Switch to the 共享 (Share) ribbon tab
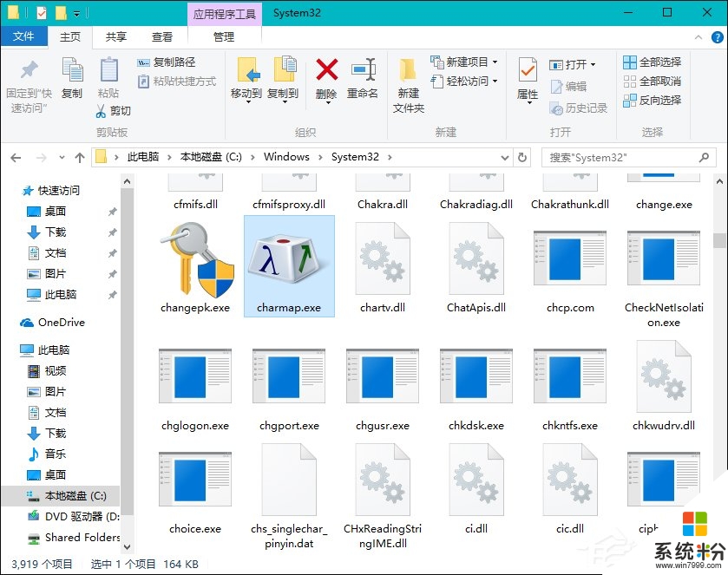Image resolution: width=728 pixels, height=575 pixels. [116, 36]
